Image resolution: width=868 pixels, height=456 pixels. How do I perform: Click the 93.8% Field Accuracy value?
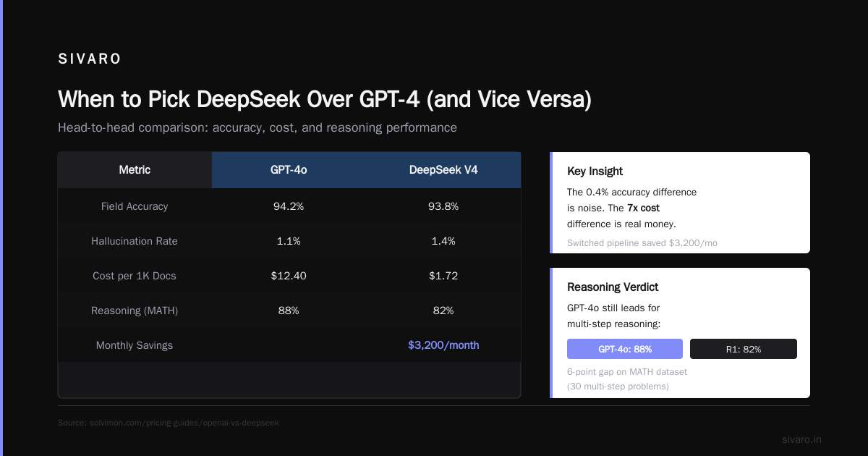pos(443,206)
